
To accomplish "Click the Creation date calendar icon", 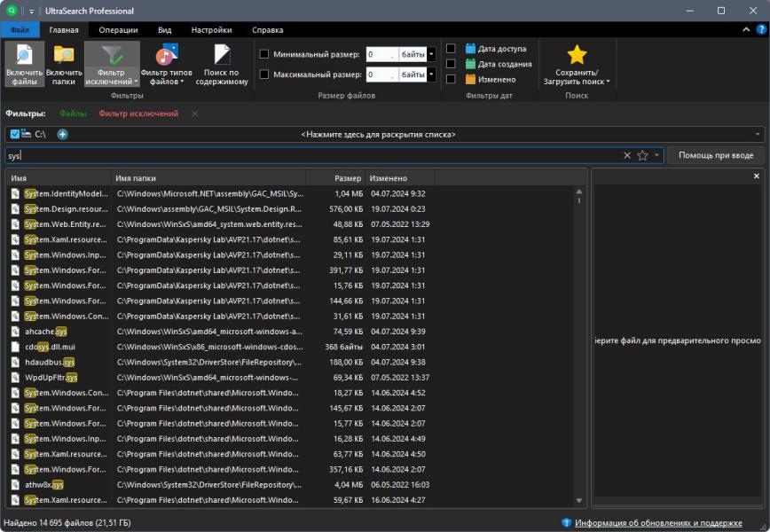I will click(x=470, y=64).
